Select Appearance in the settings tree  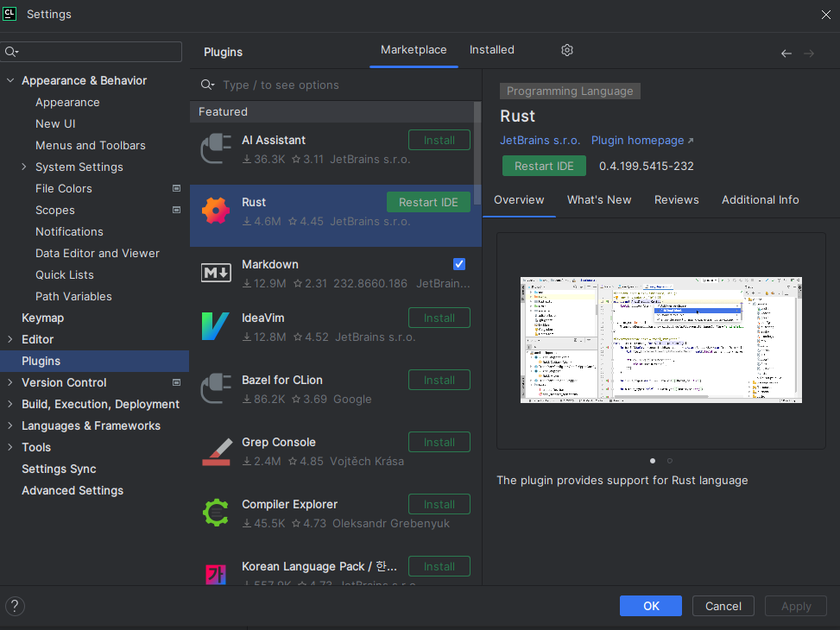[x=67, y=102]
